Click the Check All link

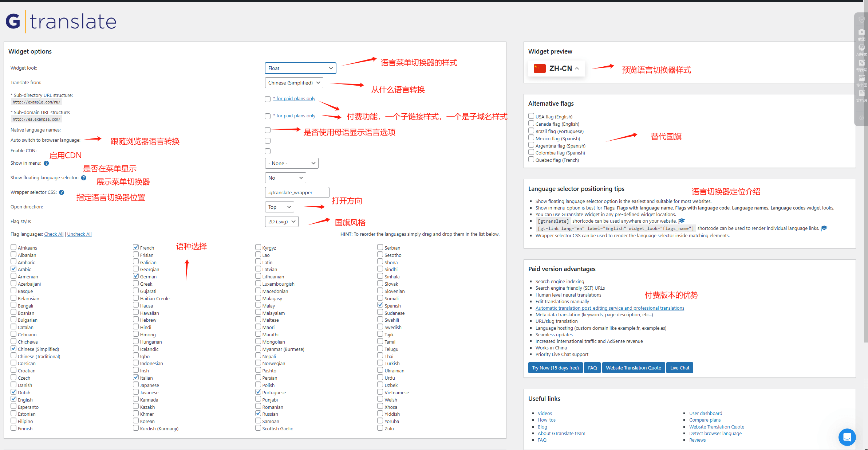pos(54,234)
